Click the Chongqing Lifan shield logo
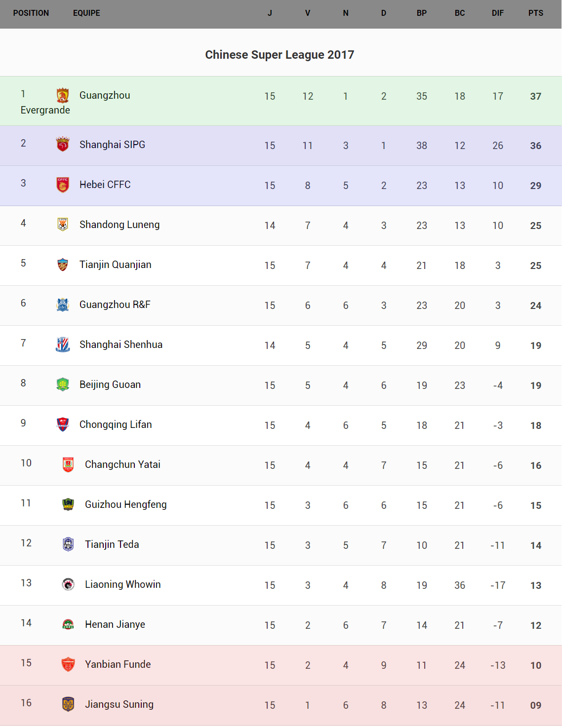Screen dimensions: 562x728 pos(63,424)
